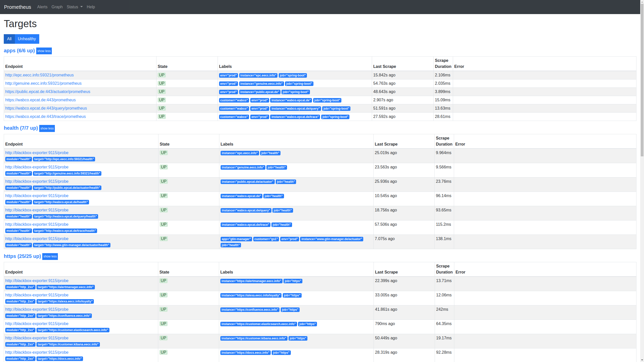This screenshot has width=644, height=362.
Task: Collapse the https job with show less
Action: tap(50, 256)
